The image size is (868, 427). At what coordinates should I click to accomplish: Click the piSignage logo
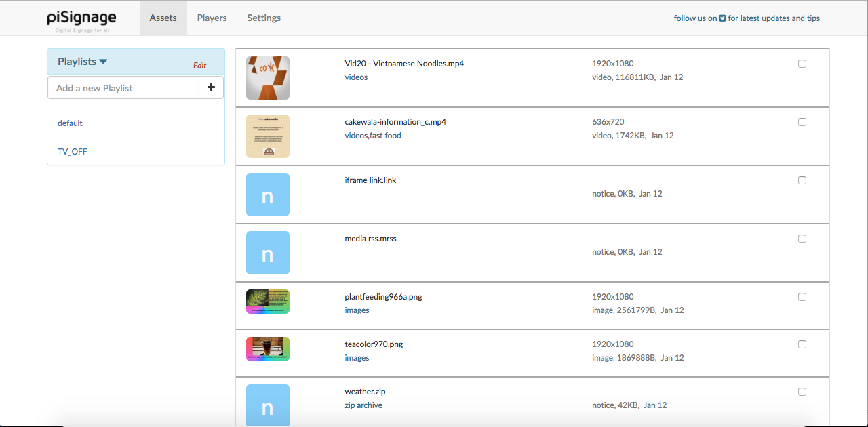coord(81,19)
